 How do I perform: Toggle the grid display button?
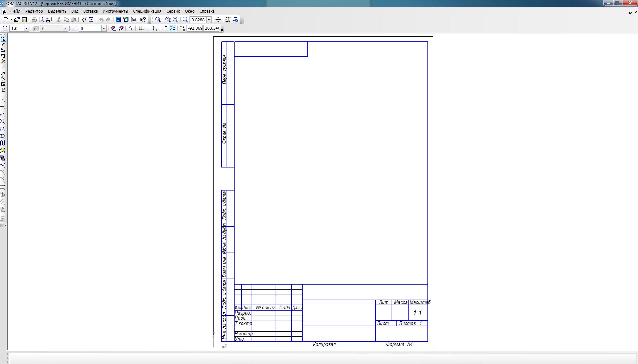pos(141,28)
